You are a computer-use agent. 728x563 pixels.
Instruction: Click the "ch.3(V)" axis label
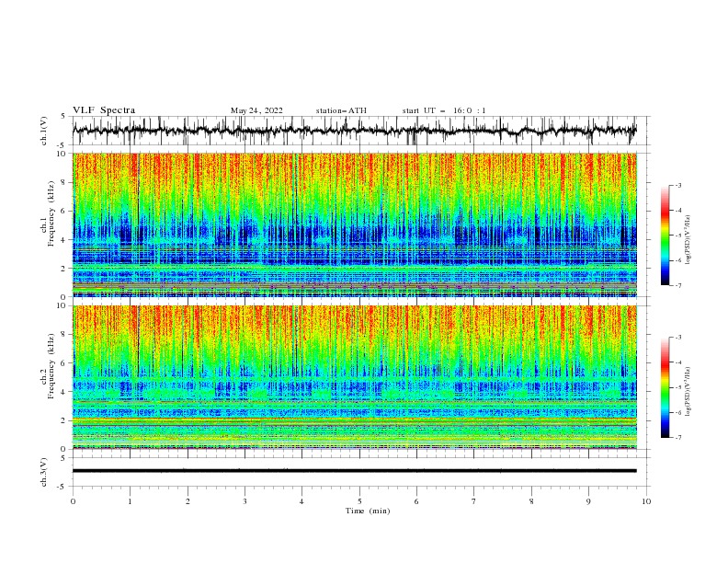pos(44,472)
